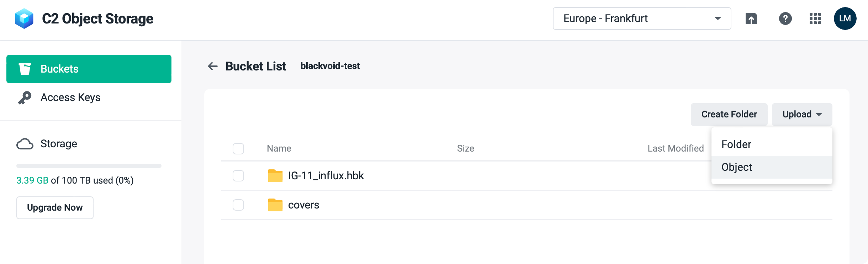Viewport: 868px width, 264px height.
Task: Click the C2 Object Storage cube logo
Action: pyautogui.click(x=24, y=19)
